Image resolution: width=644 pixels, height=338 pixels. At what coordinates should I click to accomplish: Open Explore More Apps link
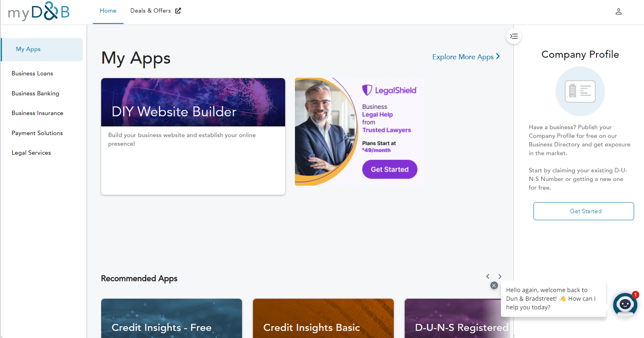(x=465, y=57)
